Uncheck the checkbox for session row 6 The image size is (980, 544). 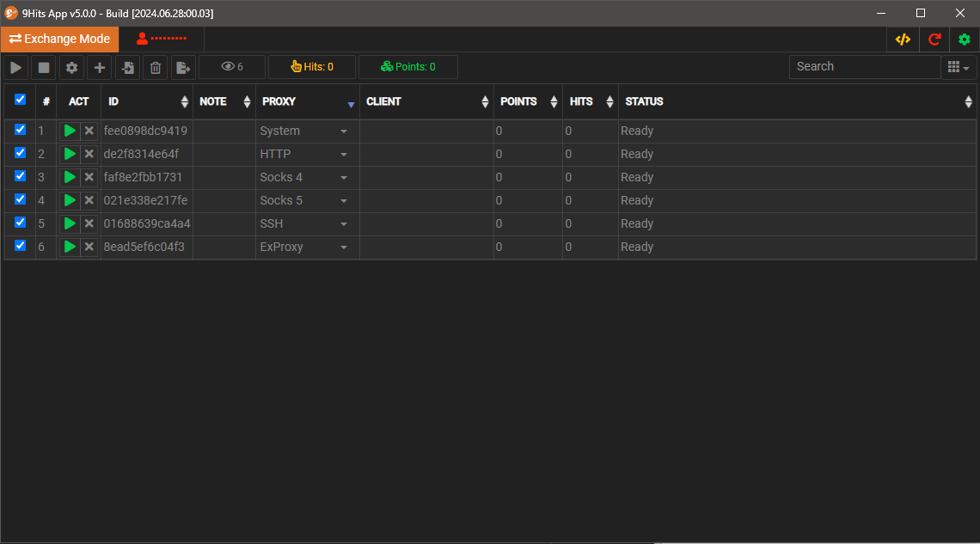pos(20,246)
